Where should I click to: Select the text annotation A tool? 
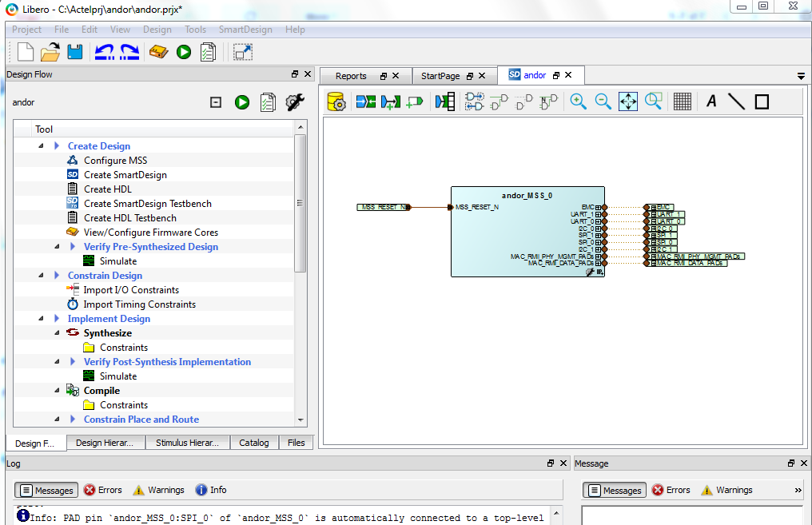(x=711, y=101)
